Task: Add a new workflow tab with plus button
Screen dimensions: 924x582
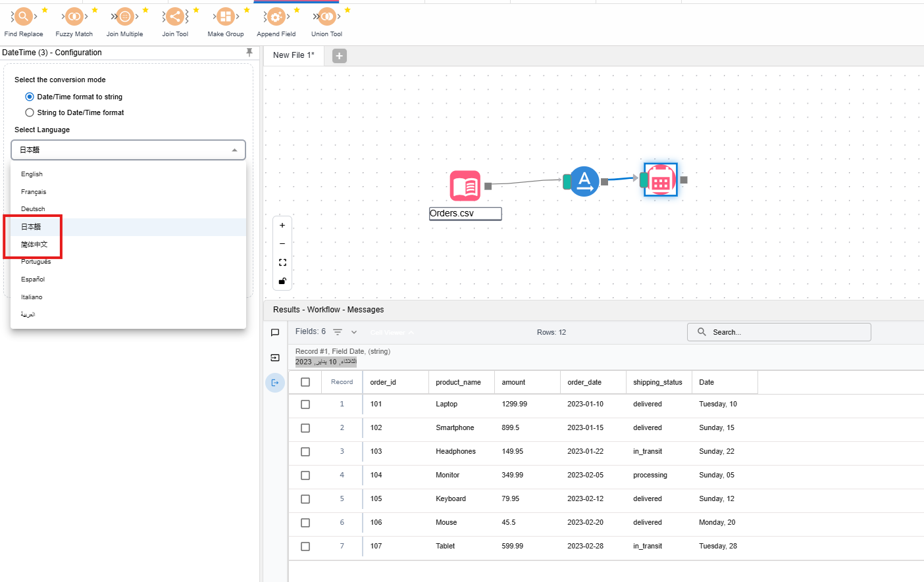Action: [340, 56]
